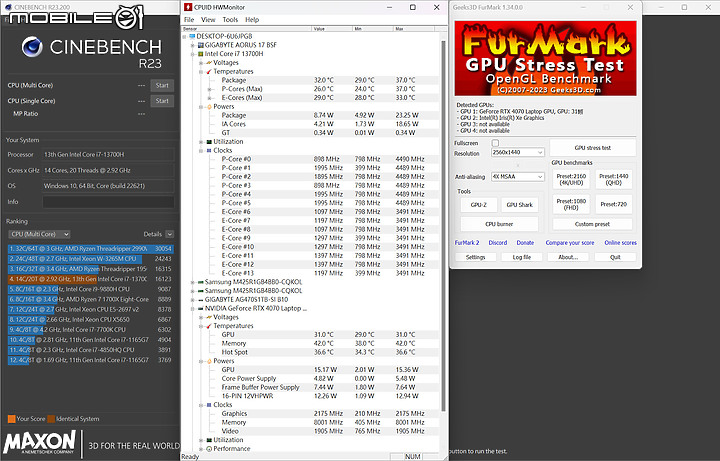This screenshot has width=720, height=461.
Task: Collapse the NVIDIA GeForce RTX 4070 node
Action: 193,309
